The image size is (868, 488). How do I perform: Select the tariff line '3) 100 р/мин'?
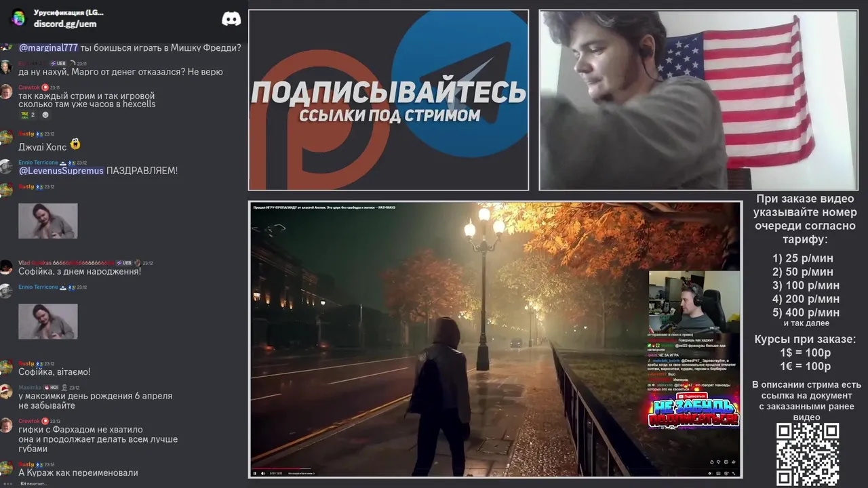tap(806, 285)
